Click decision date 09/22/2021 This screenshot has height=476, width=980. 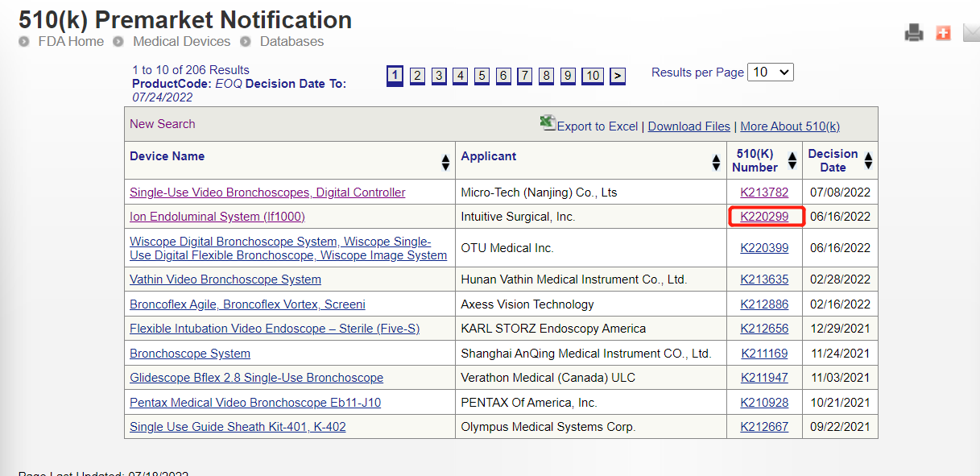(840, 427)
